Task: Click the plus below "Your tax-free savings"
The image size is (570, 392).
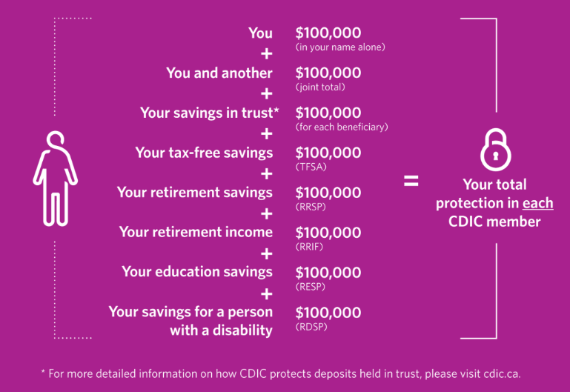Action: (266, 173)
